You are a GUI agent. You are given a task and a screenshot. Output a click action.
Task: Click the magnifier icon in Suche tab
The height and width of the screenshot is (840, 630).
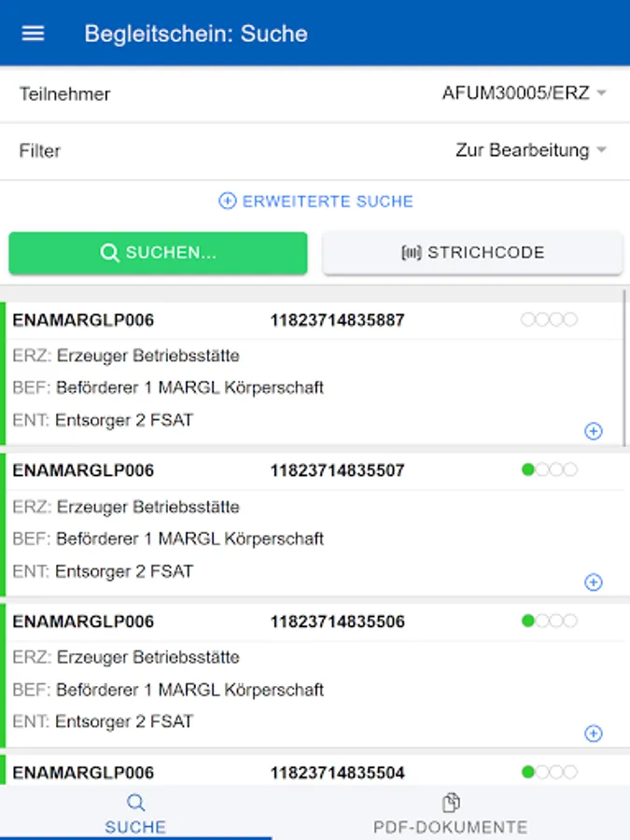click(135, 803)
